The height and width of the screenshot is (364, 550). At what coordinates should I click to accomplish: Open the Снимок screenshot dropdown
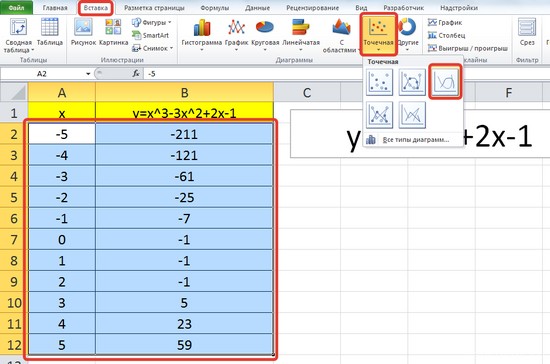pyautogui.click(x=153, y=48)
